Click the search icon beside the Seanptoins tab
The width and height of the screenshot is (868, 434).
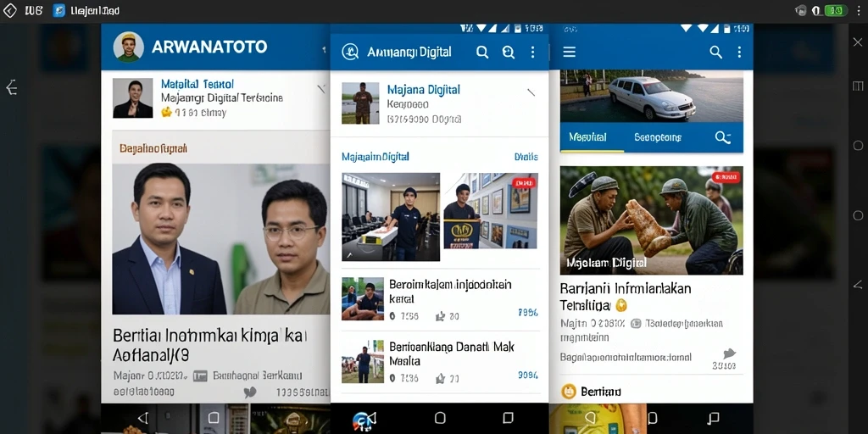click(722, 137)
